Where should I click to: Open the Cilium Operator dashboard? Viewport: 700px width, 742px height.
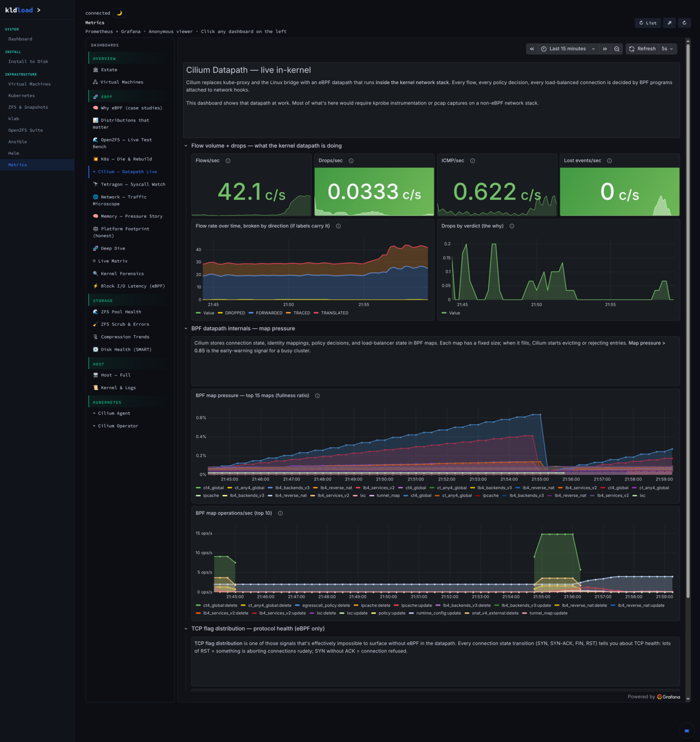(x=129, y=426)
